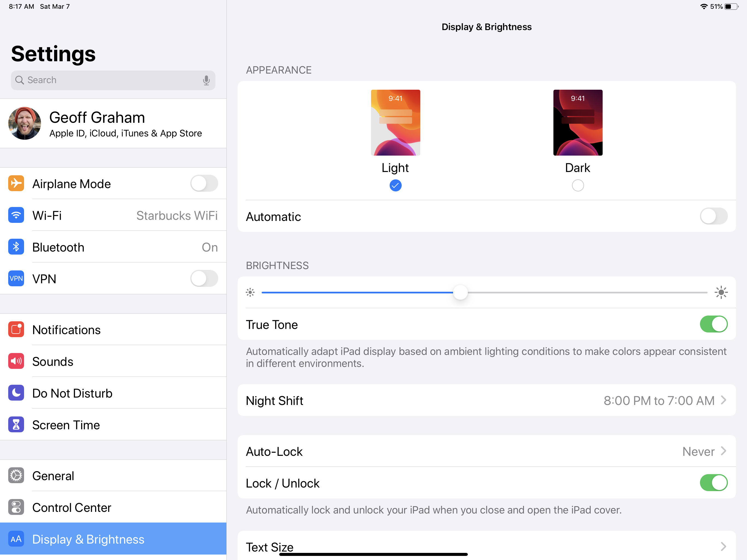Disable True Tone switch
Viewport: 747px width, 560px height.
click(x=714, y=324)
